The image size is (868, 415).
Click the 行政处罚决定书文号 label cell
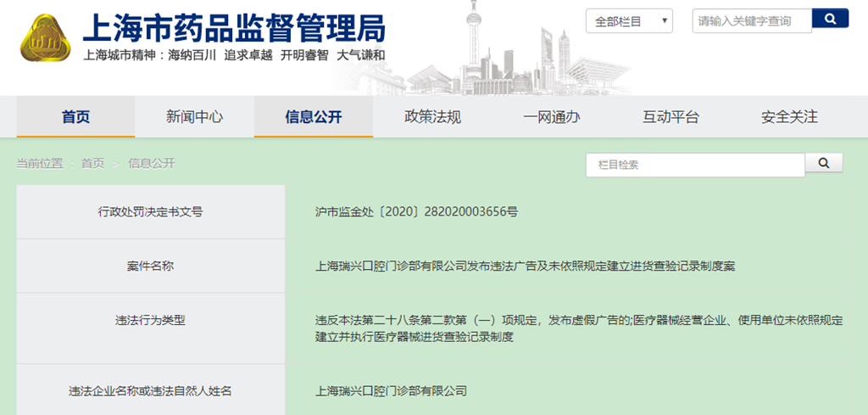tap(151, 211)
